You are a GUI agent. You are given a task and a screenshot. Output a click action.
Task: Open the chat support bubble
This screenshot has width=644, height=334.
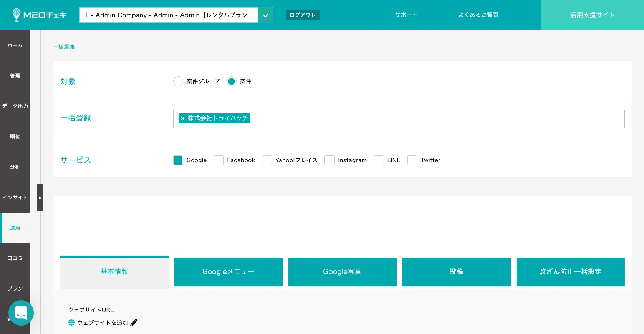point(21,313)
